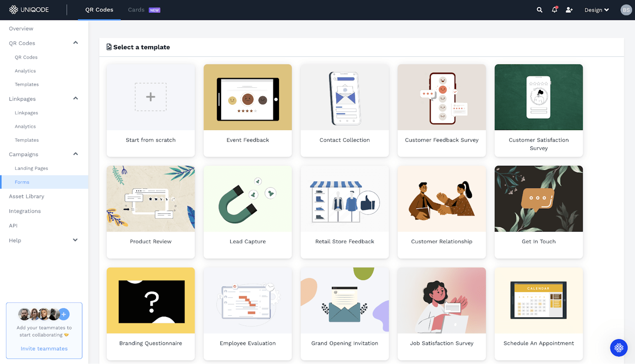Click the add user icon in header
This screenshot has width=635, height=364.
[x=569, y=10]
